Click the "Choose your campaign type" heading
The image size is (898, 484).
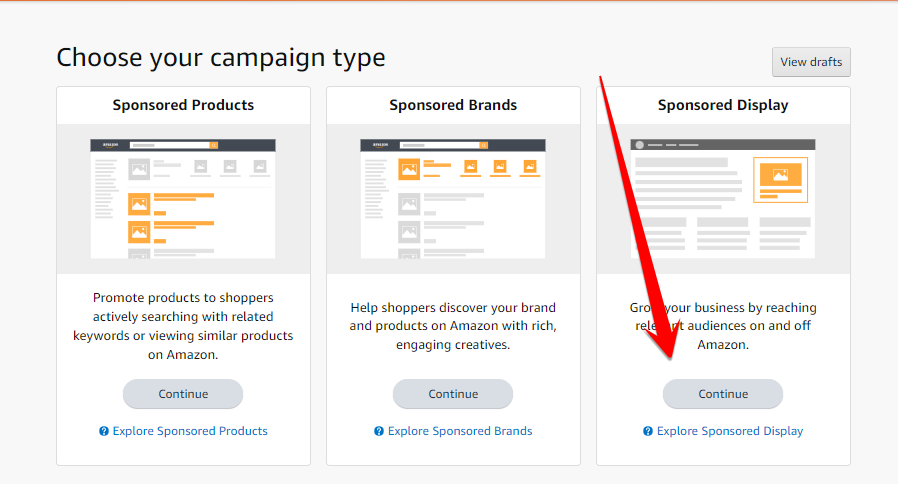pos(221,57)
